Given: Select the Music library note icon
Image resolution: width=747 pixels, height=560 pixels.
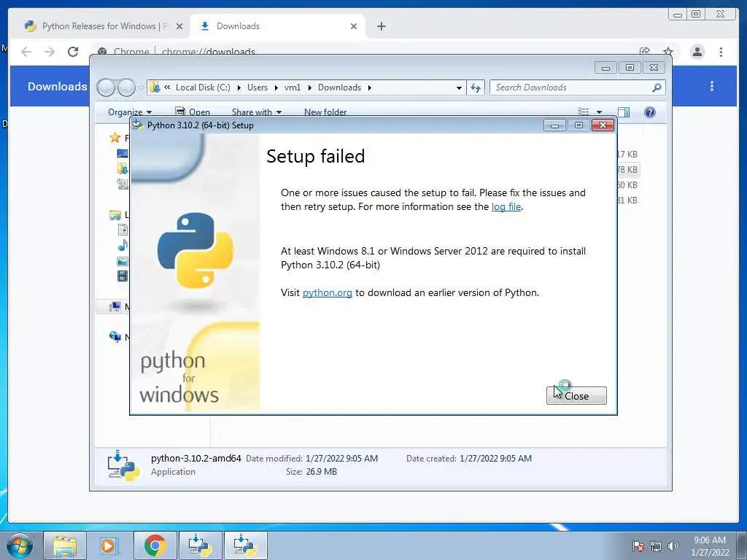Looking at the screenshot, I should point(123,245).
